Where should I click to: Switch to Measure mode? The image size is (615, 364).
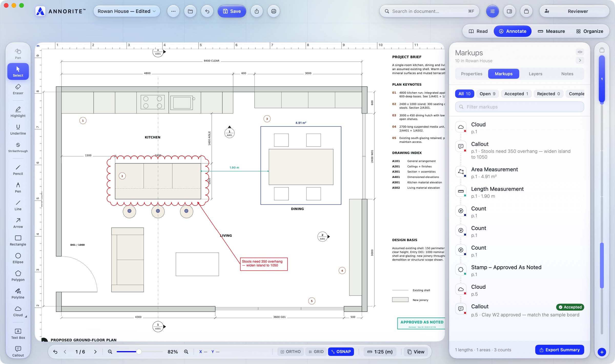(551, 31)
